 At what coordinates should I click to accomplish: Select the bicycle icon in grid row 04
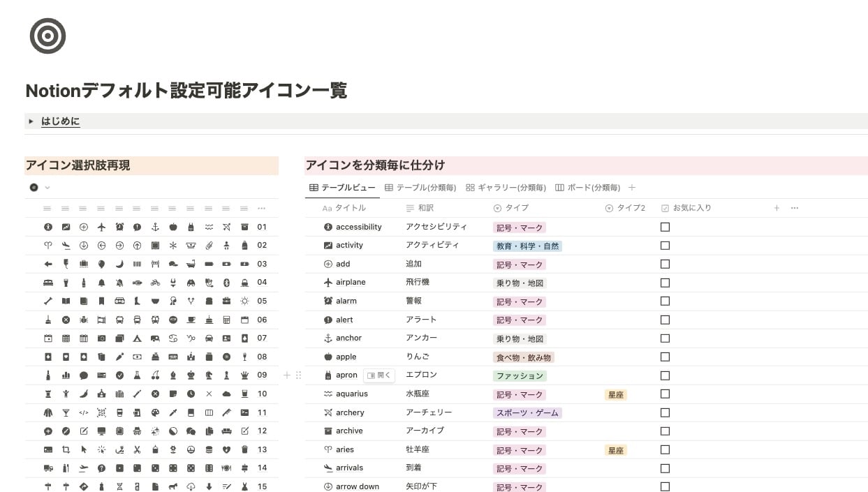155,283
